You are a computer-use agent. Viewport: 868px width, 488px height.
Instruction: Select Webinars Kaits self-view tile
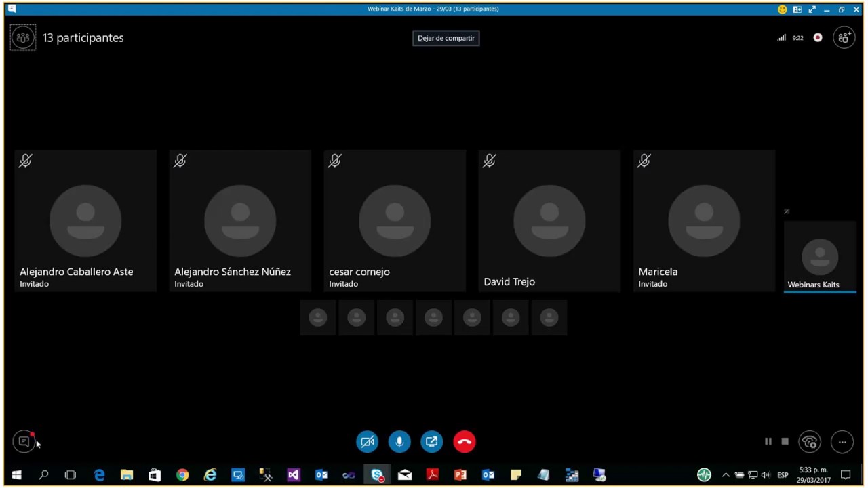820,257
